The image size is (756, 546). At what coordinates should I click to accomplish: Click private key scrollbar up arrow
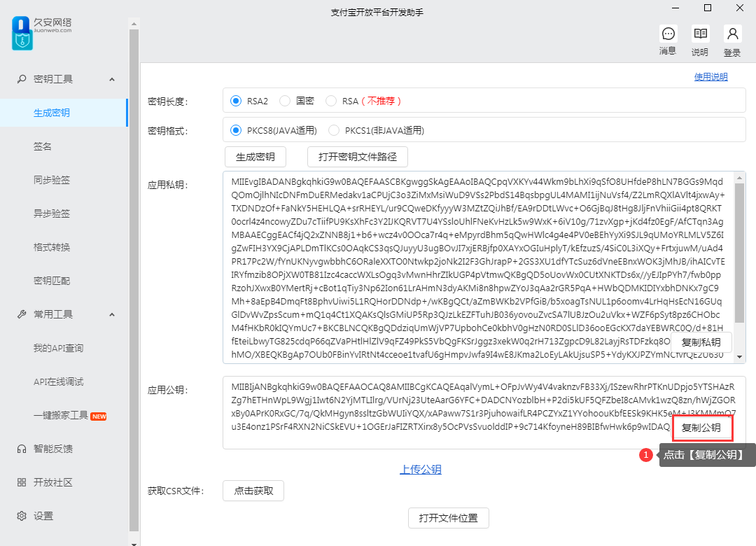pos(740,178)
